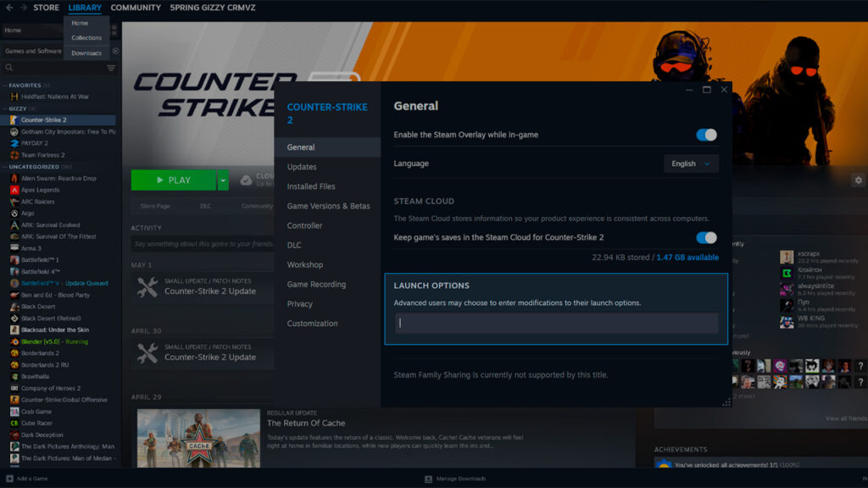This screenshot has width=868, height=488.
Task: Click the Add a Game plus icon
Action: (9, 479)
